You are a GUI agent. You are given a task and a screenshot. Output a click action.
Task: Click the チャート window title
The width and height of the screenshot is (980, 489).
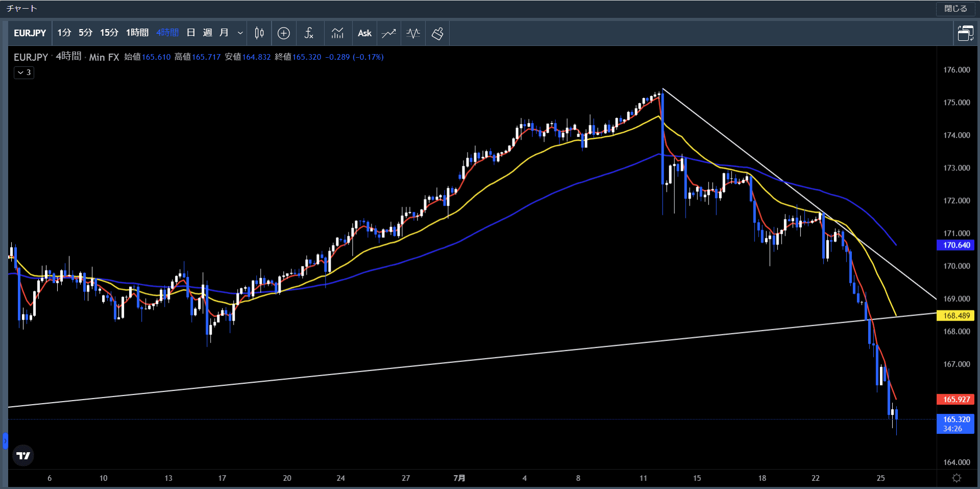(21, 9)
